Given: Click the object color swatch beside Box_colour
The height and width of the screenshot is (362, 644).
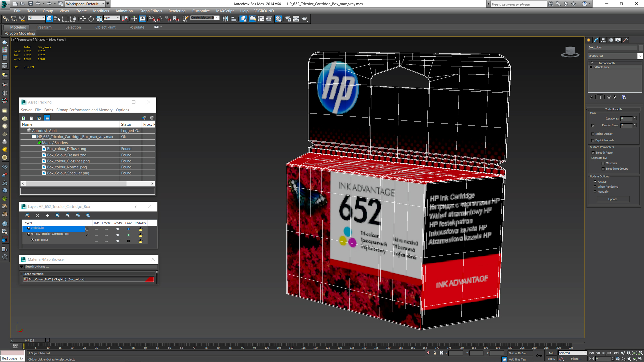Looking at the screenshot, I should click(640, 48).
